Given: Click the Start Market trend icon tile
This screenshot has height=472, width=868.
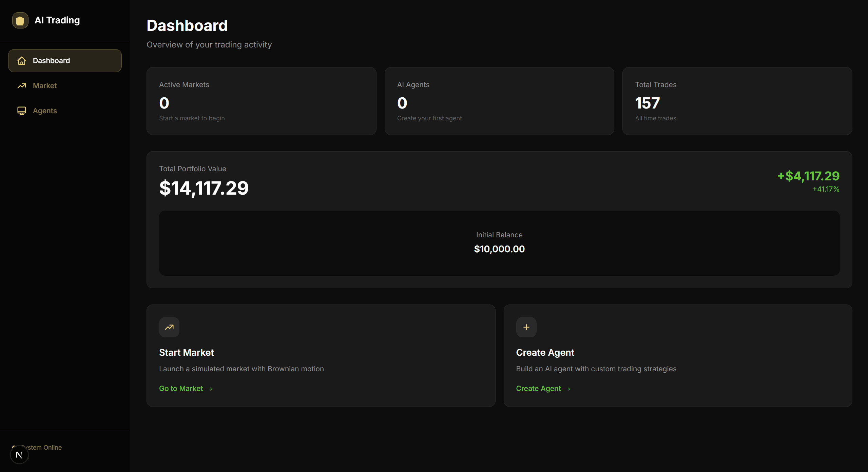Looking at the screenshot, I should pos(169,327).
